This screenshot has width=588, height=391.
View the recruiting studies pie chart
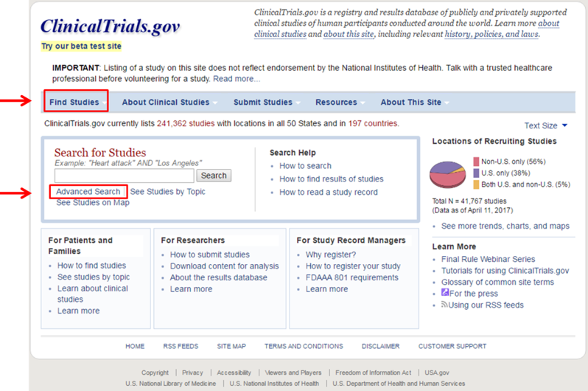click(x=447, y=174)
